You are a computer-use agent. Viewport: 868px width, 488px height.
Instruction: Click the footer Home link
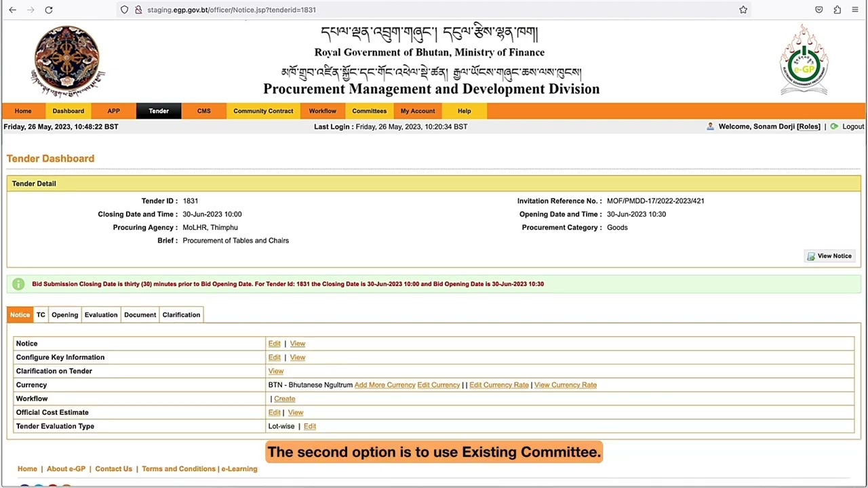[27, 469]
